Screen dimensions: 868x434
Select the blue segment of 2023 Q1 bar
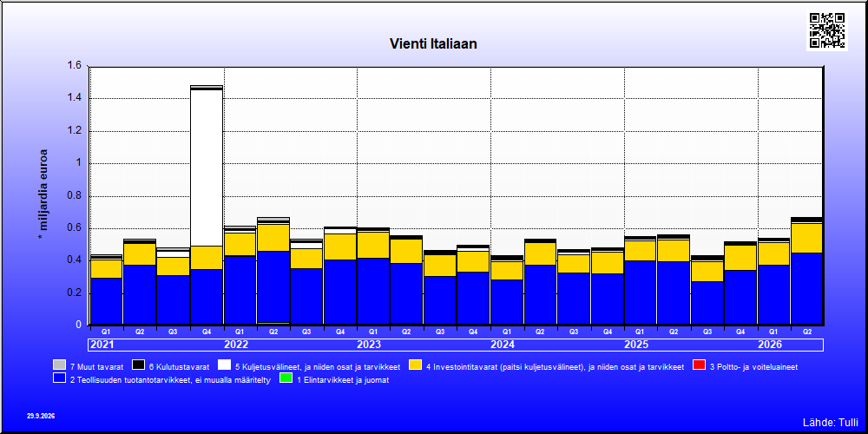tap(373, 291)
